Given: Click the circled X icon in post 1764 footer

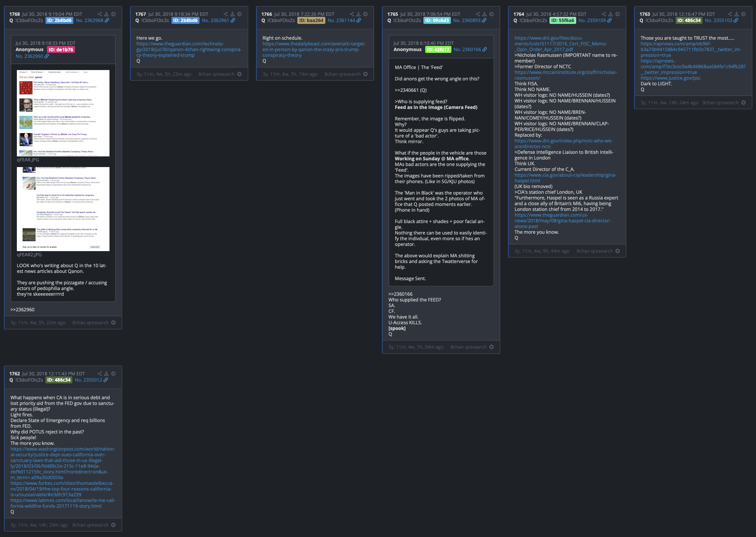Looking at the screenshot, I should (x=617, y=251).
